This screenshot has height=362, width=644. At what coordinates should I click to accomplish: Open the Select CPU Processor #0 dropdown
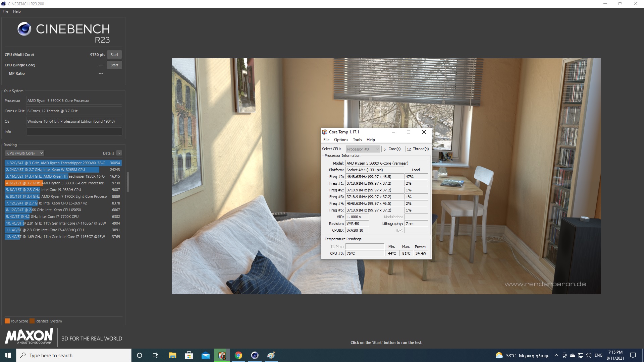click(363, 149)
